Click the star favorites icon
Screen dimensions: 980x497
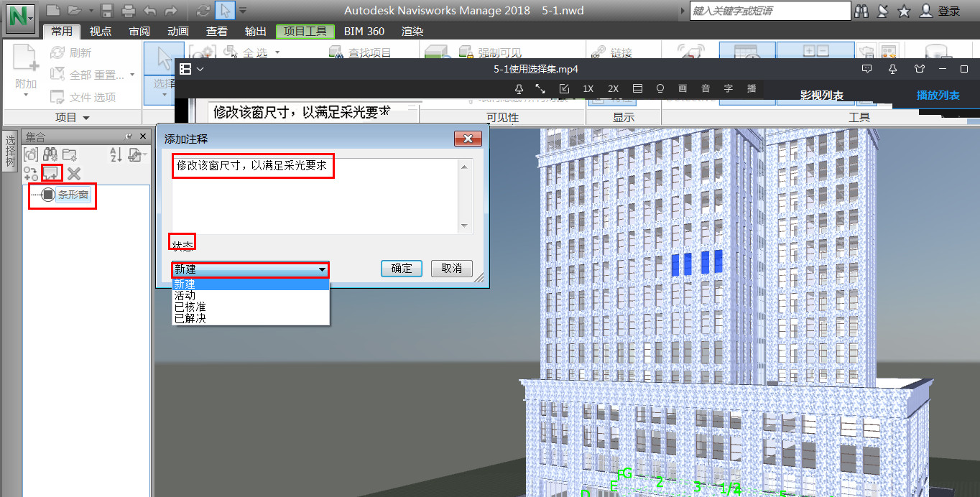pyautogui.click(x=904, y=11)
